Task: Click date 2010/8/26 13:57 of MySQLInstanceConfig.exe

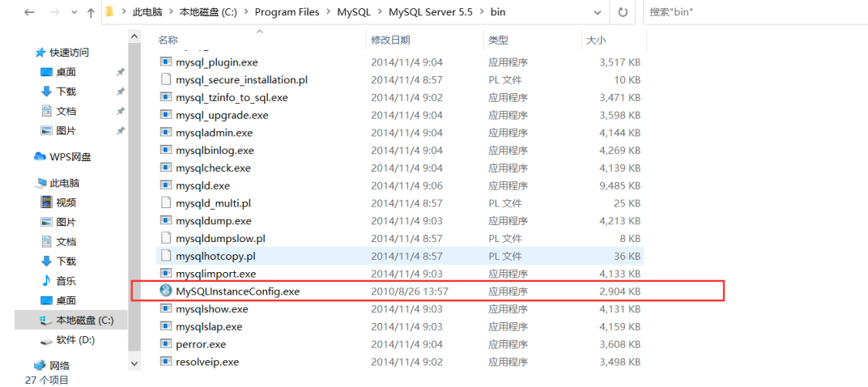Action: coord(409,291)
